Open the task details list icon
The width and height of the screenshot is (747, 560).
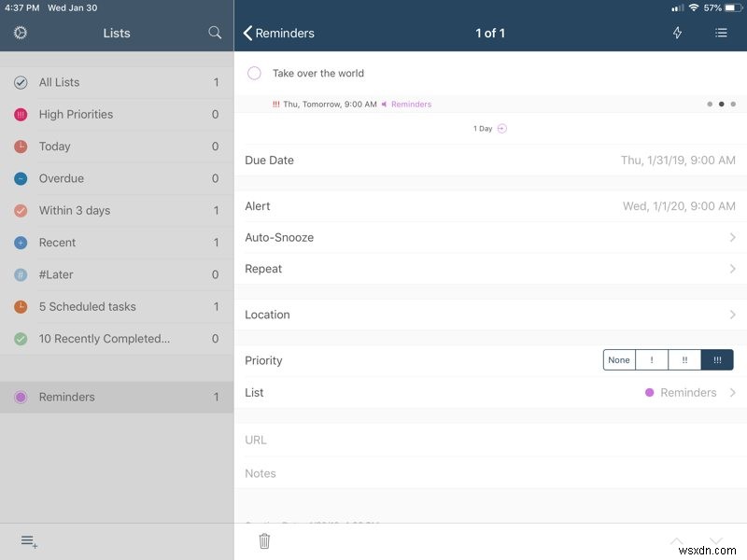[721, 33]
